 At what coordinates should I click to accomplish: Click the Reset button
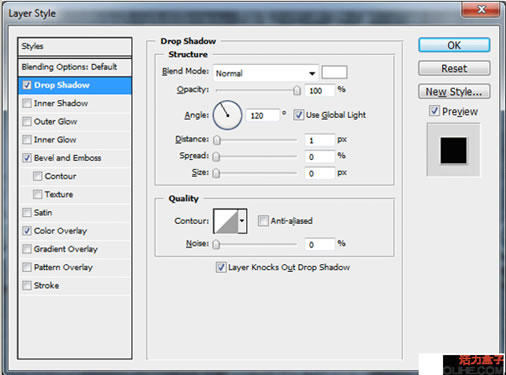coord(454,68)
